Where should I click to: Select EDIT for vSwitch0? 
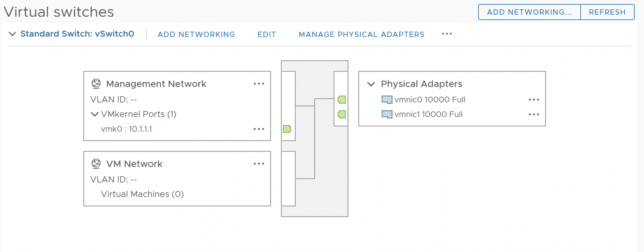pyautogui.click(x=267, y=34)
